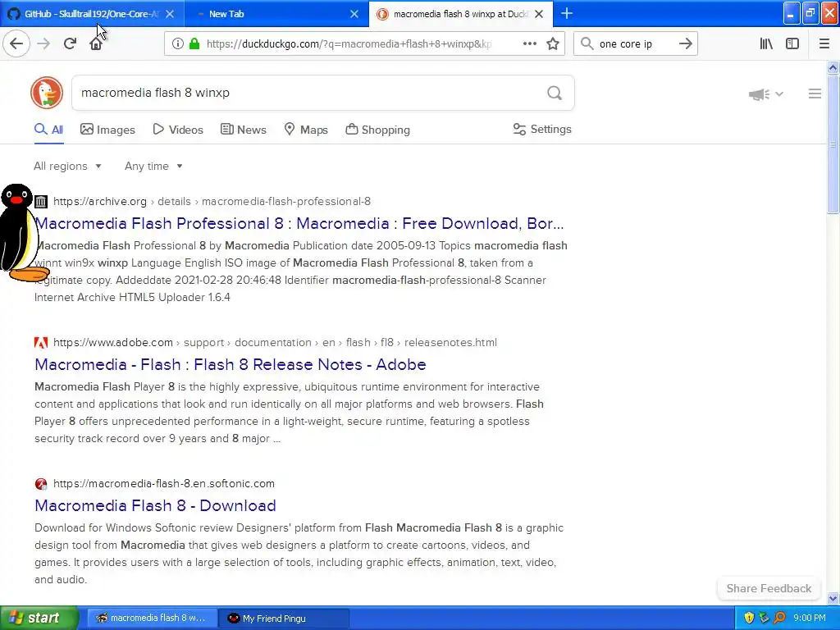Image resolution: width=840 pixels, height=630 pixels.
Task: Select the macromedia flash 8 winxp tab
Action: pyautogui.click(x=461, y=14)
